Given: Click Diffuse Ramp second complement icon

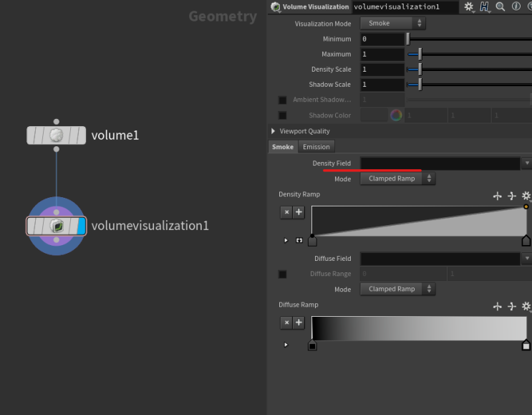Looking at the screenshot, I should tap(512, 306).
